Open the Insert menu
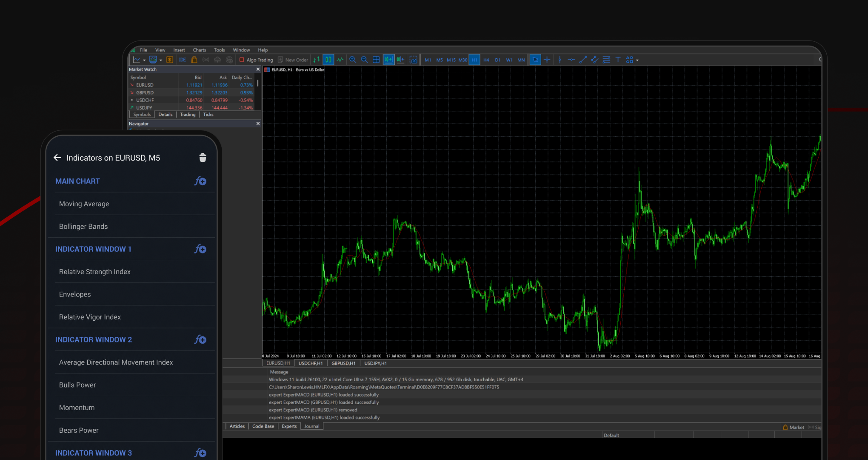868x460 pixels. [x=179, y=50]
